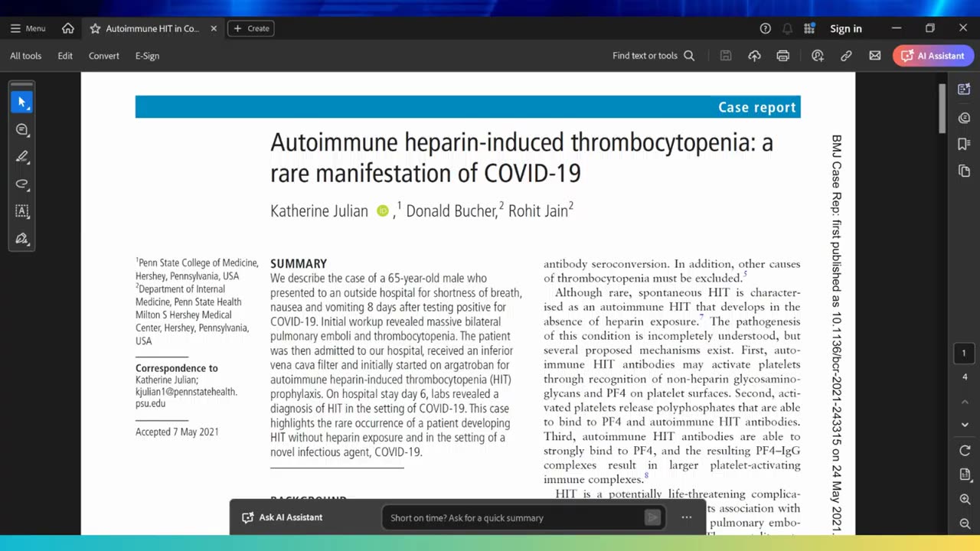Click the vertical scrollbar thumb

[942, 108]
